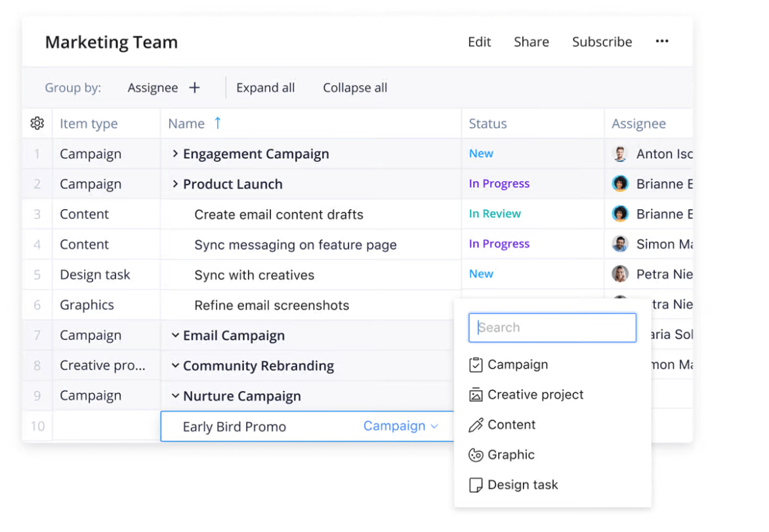Click the Campaign clipboard icon in dropdown

click(x=476, y=365)
